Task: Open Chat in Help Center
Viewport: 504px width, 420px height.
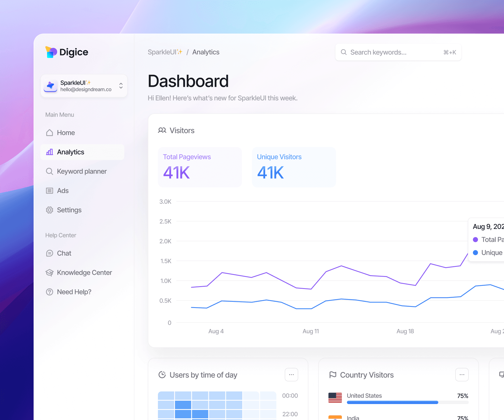Action: (82, 253)
